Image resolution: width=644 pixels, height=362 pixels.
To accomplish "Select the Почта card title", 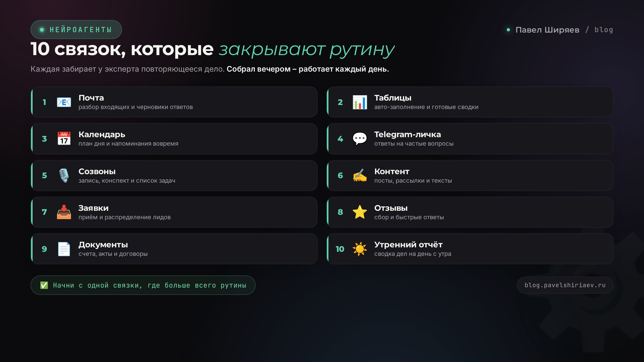I will point(91,98).
